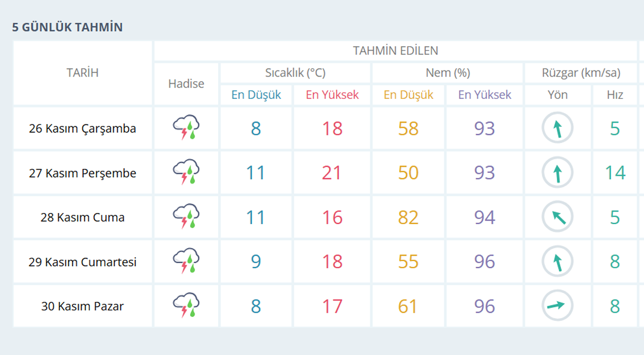Screen dimensions: 644x355
Task: Click the Rüzgar (km/sa) header
Action: [581, 73]
